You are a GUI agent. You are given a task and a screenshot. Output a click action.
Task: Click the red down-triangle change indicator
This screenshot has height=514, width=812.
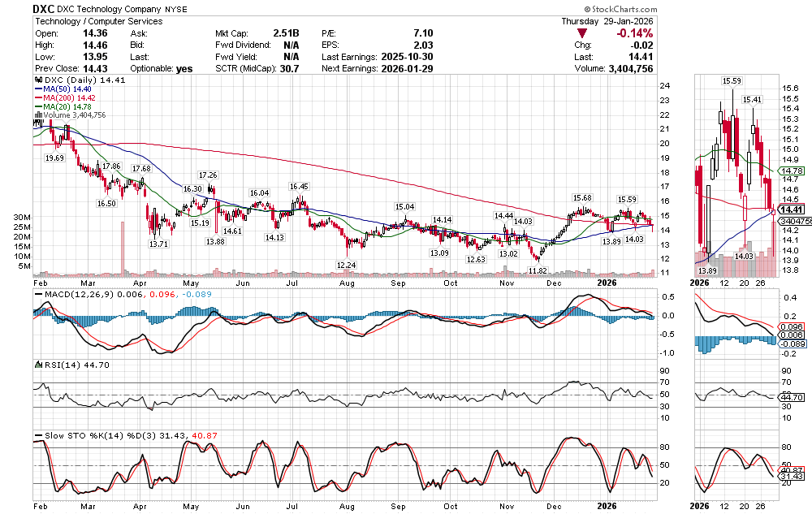pos(582,33)
